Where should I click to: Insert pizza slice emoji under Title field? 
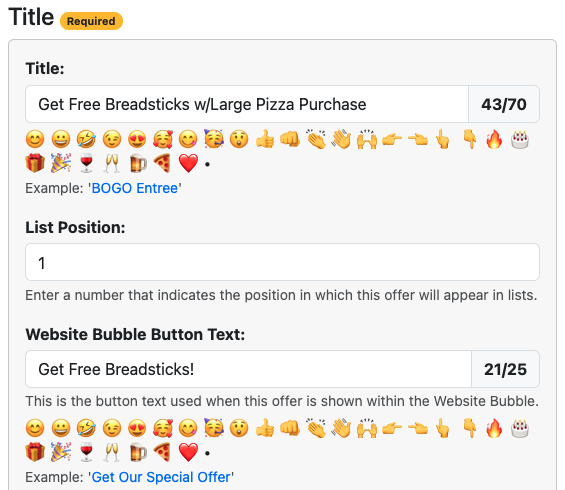pyautogui.click(x=162, y=163)
